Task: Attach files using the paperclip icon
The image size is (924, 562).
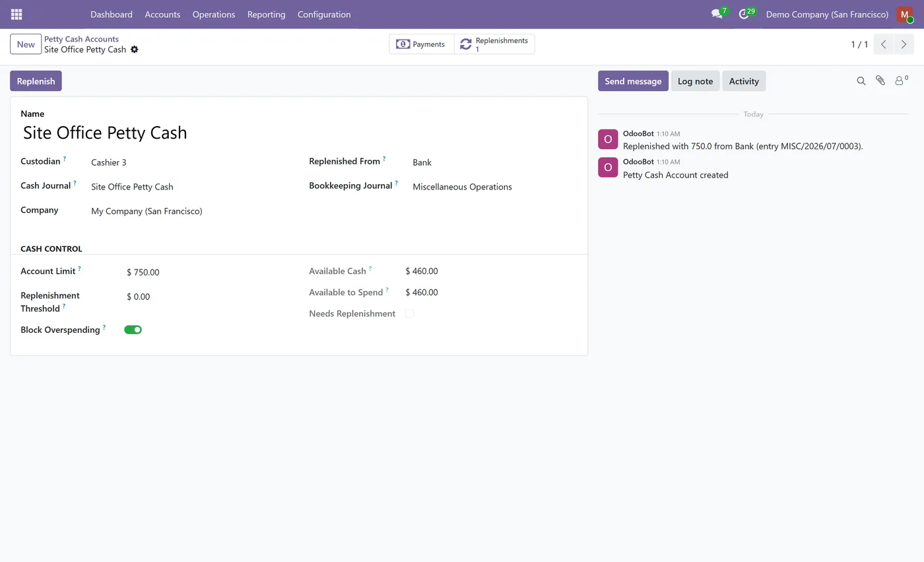Action: point(880,81)
